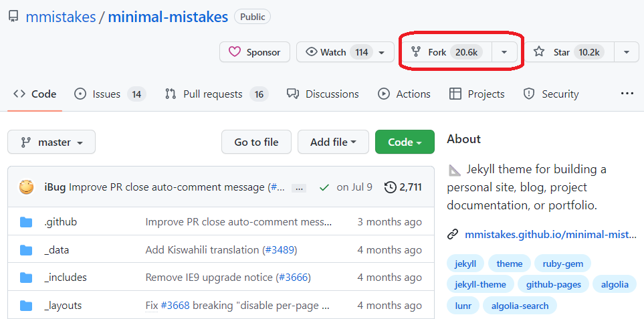Image resolution: width=644 pixels, height=319 pixels.
Task: Select the algolia-search topic tag
Action: point(520,306)
